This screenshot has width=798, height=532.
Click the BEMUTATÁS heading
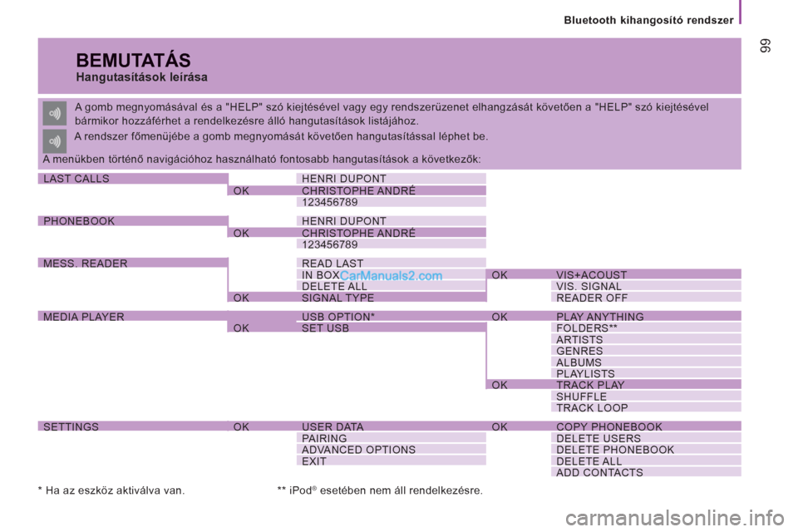(x=133, y=60)
